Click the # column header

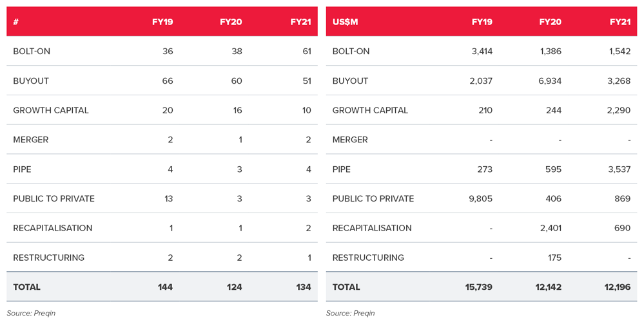coord(16,22)
